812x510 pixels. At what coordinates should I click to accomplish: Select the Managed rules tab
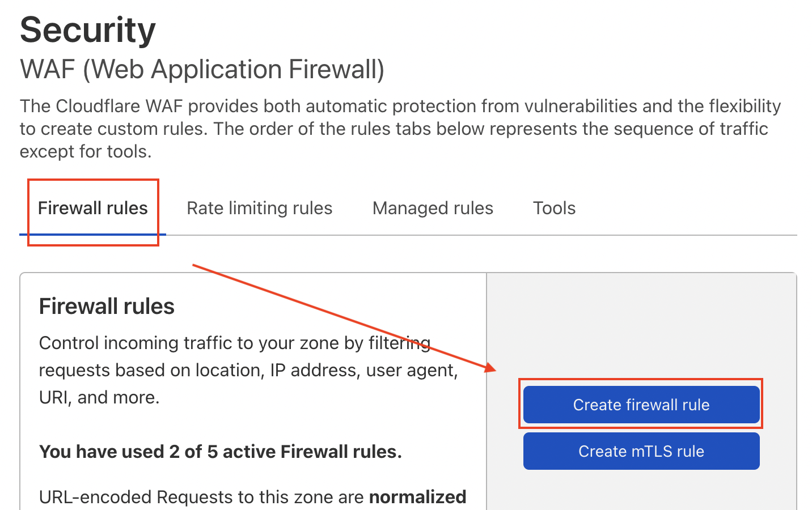[x=433, y=208]
